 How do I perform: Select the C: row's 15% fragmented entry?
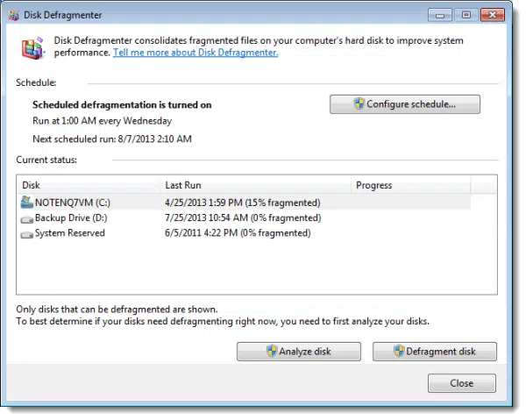242,203
